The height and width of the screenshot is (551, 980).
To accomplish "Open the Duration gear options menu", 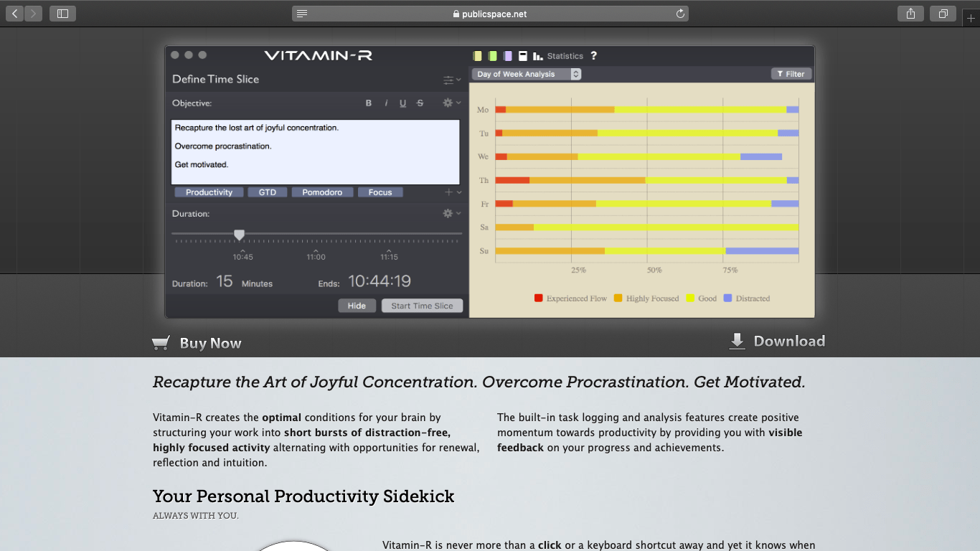I will click(x=451, y=213).
